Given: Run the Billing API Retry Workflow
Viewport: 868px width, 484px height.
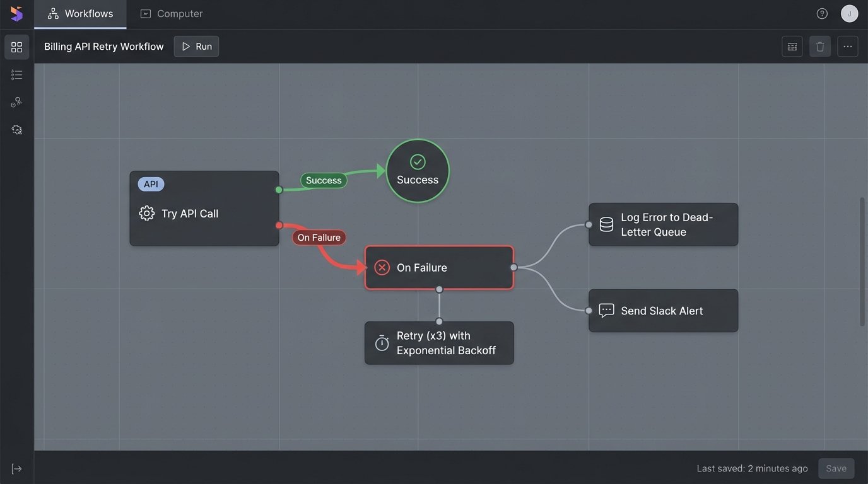Looking at the screenshot, I should click(x=196, y=46).
